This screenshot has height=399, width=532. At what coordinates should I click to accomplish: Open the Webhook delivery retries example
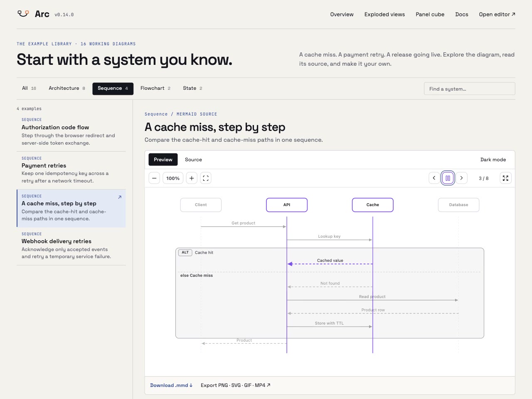pos(71,246)
